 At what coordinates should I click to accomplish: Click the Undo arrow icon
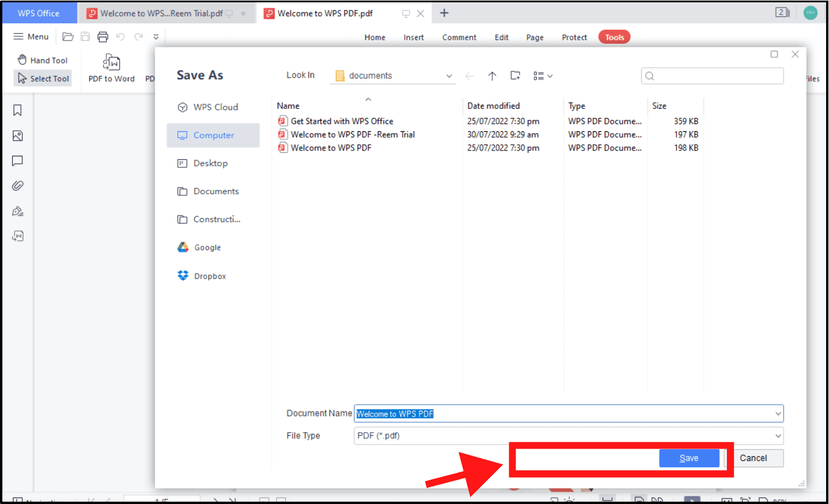click(120, 37)
